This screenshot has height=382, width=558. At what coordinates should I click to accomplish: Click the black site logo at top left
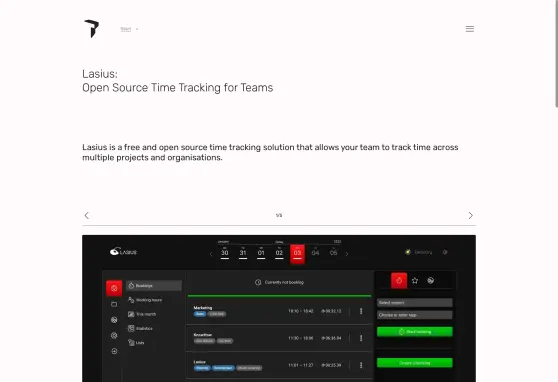click(92, 29)
